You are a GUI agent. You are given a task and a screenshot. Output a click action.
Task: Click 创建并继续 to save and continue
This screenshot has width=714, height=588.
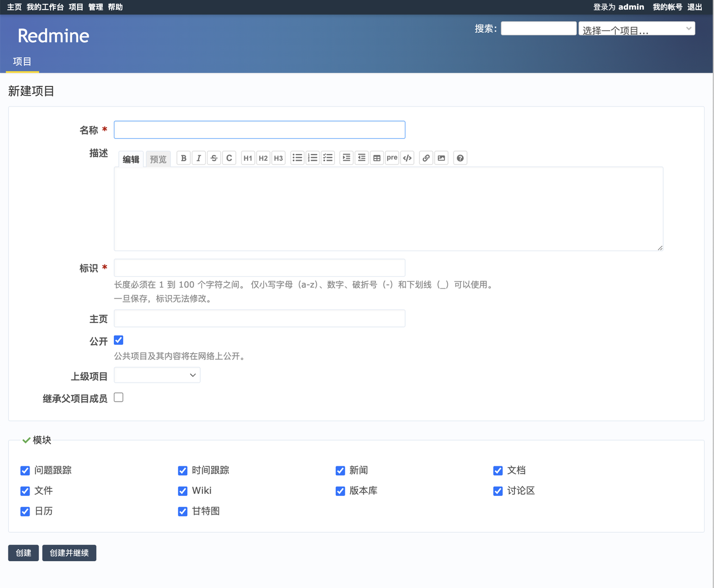click(x=69, y=553)
